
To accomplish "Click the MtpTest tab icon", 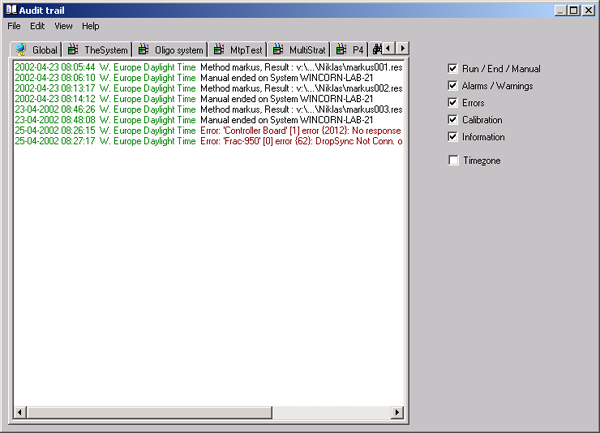I will (x=221, y=49).
